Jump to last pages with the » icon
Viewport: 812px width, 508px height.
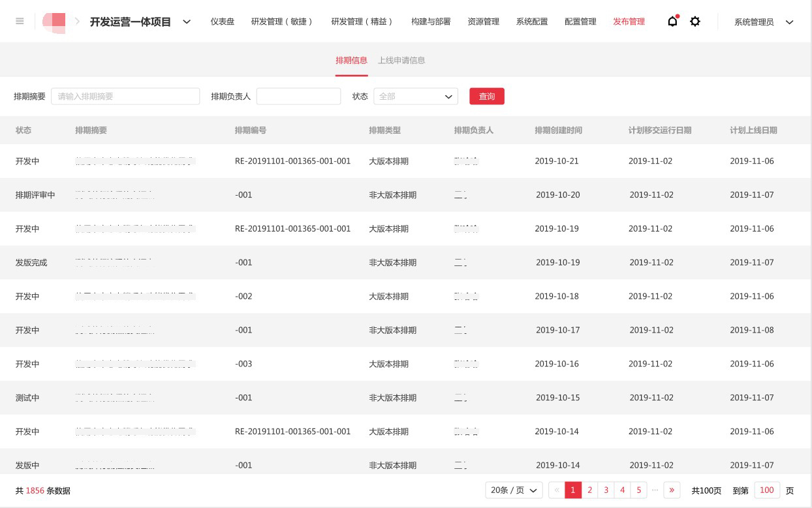(x=672, y=490)
